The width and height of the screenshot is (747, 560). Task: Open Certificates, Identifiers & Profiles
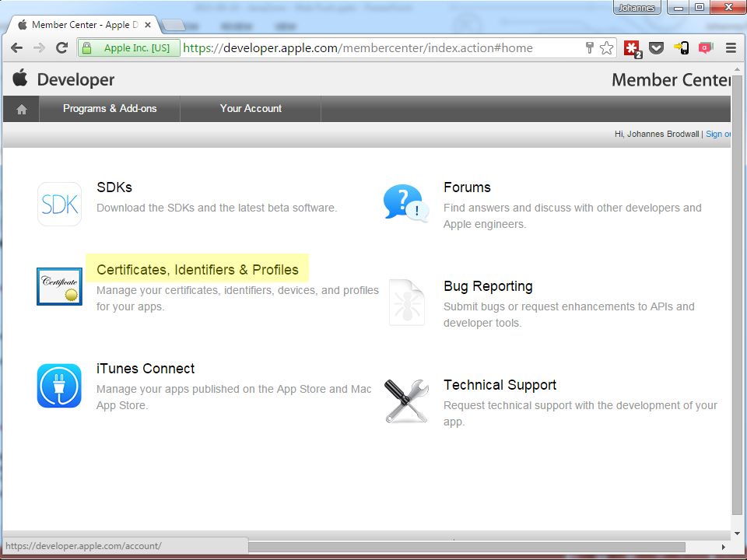(197, 270)
